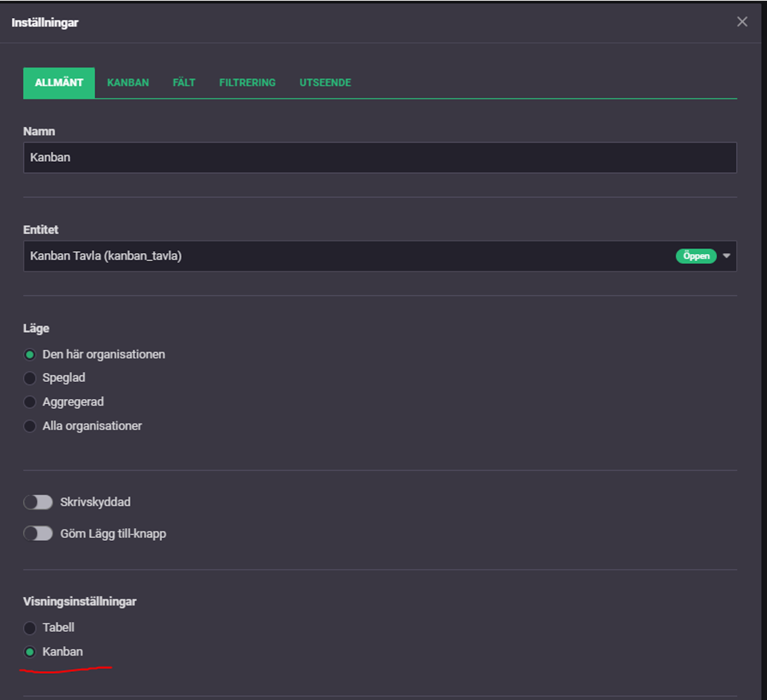Open the UTSEENDE tab
The height and width of the screenshot is (700, 767).
[325, 83]
